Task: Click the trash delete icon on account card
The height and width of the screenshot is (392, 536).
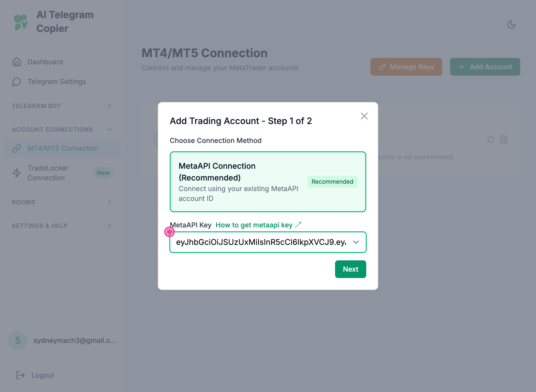Action: point(503,140)
